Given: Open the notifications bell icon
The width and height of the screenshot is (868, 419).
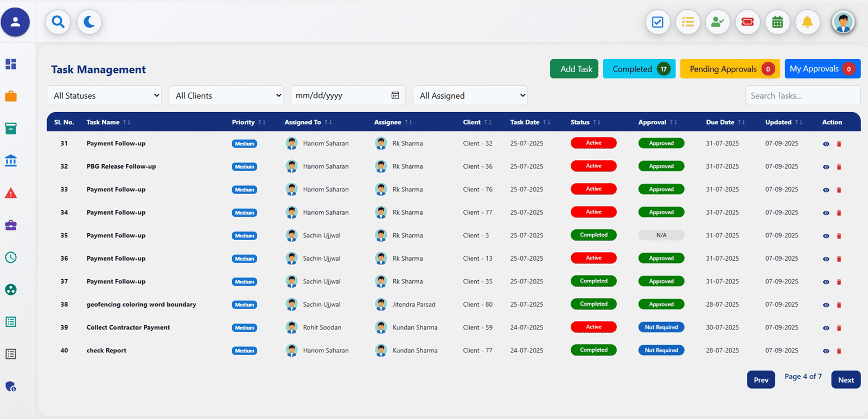Looking at the screenshot, I should click(x=807, y=22).
